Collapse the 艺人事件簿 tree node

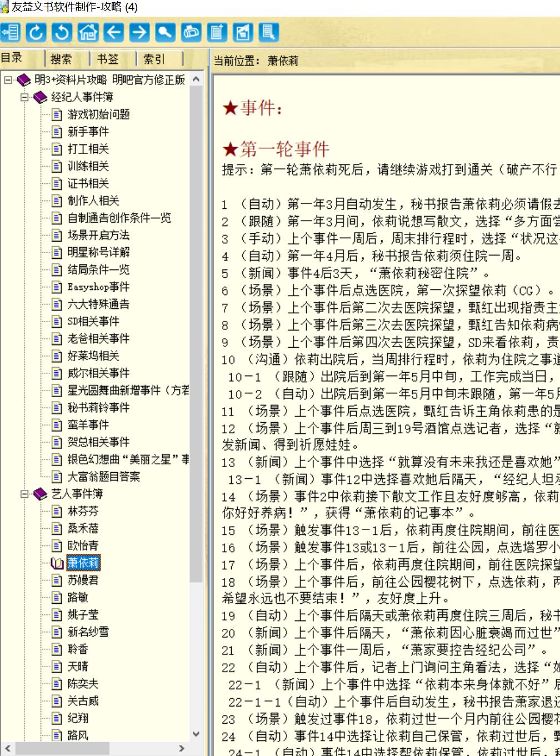point(24,494)
